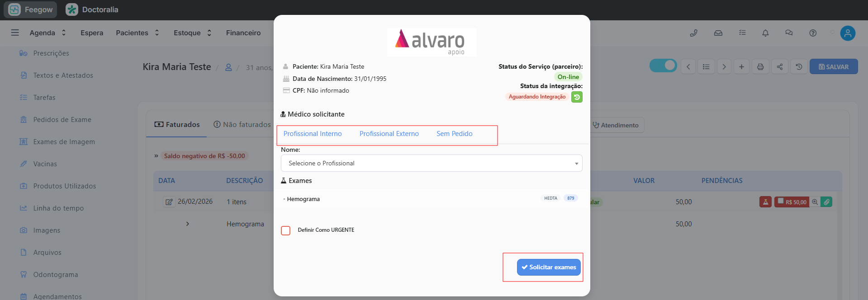Open the Financeiro menu item
Viewport: 868px width, 300px height.
pos(243,33)
